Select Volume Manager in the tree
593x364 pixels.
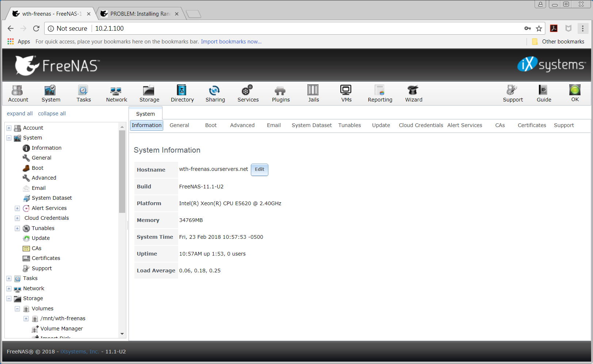click(x=61, y=329)
